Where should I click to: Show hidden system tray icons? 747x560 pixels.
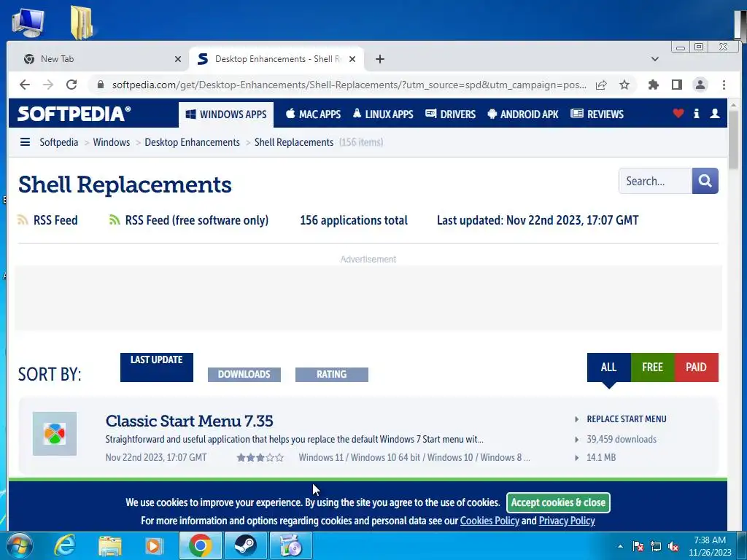pos(620,547)
